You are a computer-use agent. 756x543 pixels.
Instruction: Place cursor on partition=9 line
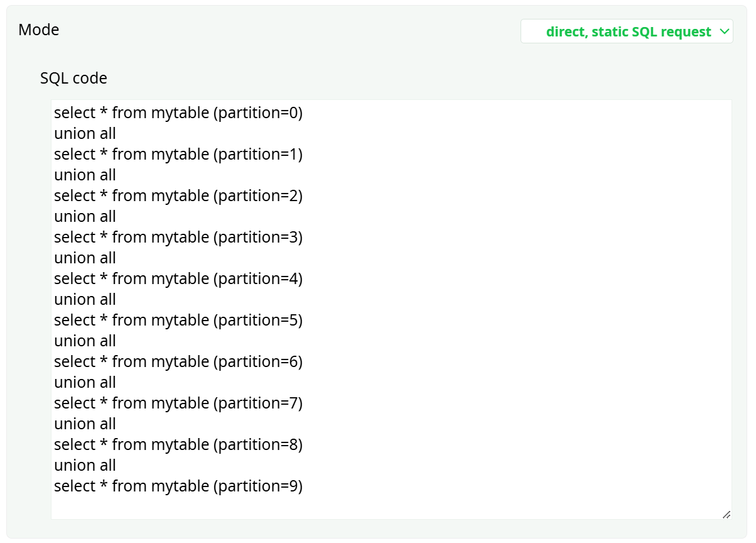(x=178, y=486)
